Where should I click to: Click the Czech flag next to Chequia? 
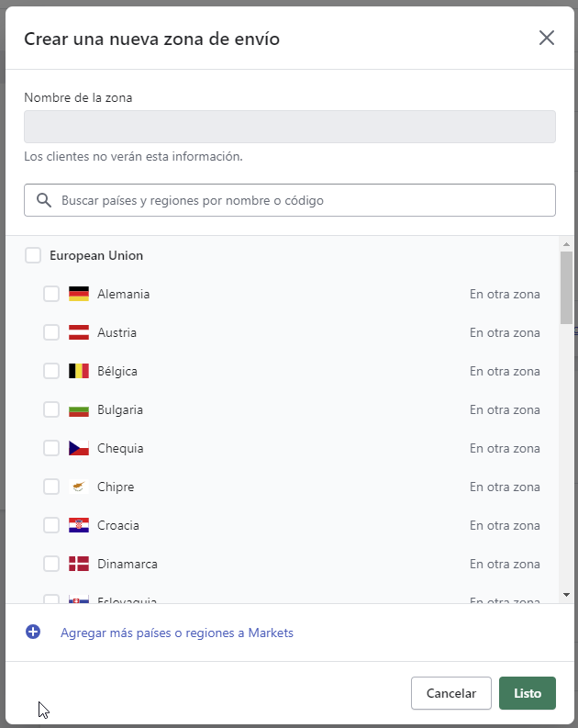[79, 448]
